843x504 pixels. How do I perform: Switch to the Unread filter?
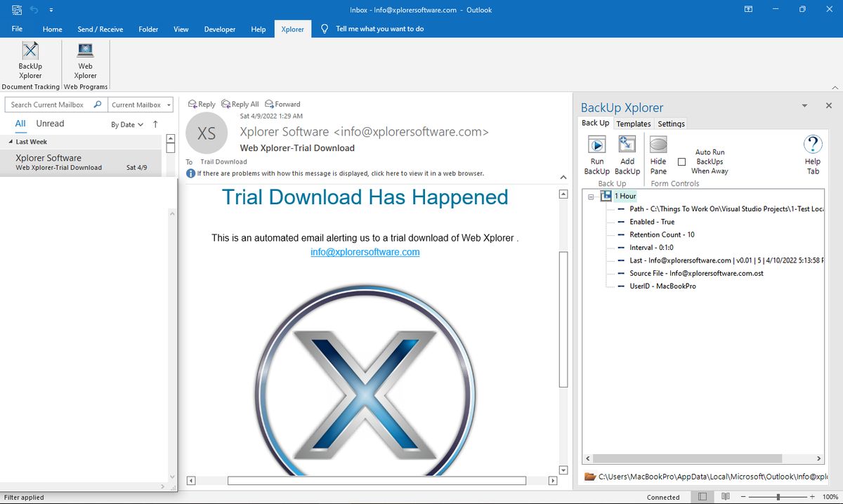coord(49,123)
